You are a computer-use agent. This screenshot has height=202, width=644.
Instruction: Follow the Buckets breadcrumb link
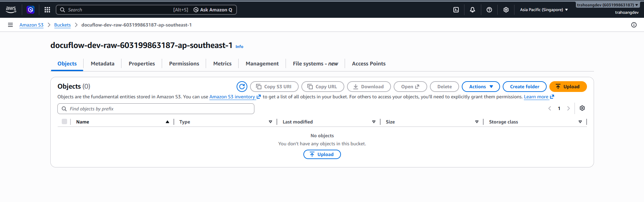[62, 25]
